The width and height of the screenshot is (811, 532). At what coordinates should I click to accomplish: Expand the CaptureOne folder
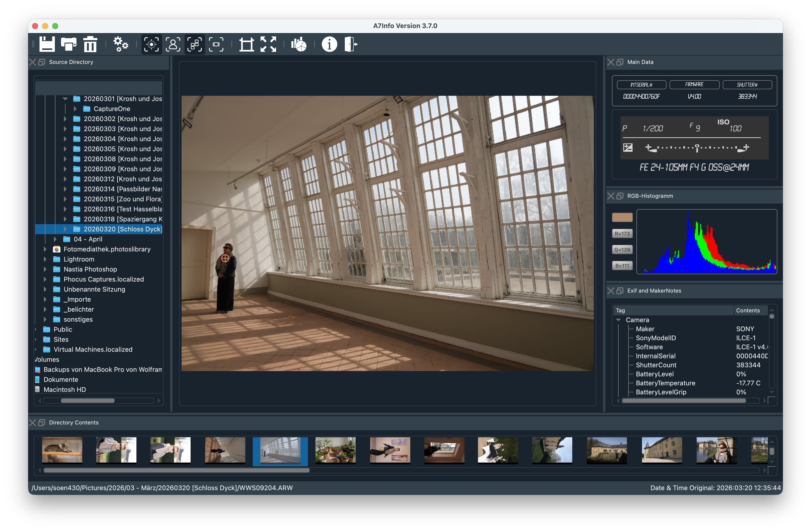pos(75,109)
